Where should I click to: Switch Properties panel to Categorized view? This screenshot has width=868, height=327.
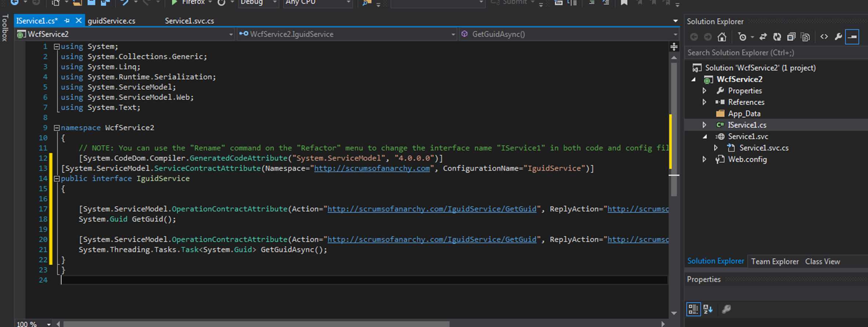click(x=693, y=309)
